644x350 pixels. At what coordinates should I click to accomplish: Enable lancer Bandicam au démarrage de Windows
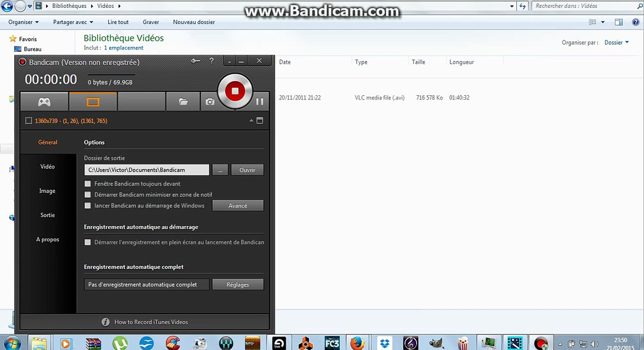pos(88,206)
